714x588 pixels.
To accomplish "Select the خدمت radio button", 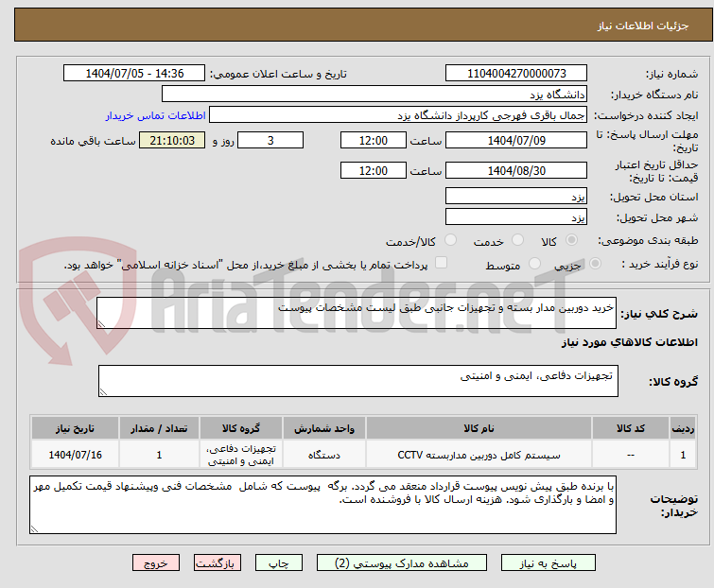I will [x=517, y=240].
